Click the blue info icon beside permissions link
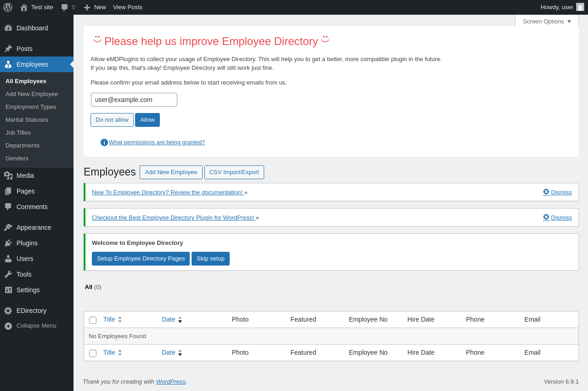 pos(104,142)
